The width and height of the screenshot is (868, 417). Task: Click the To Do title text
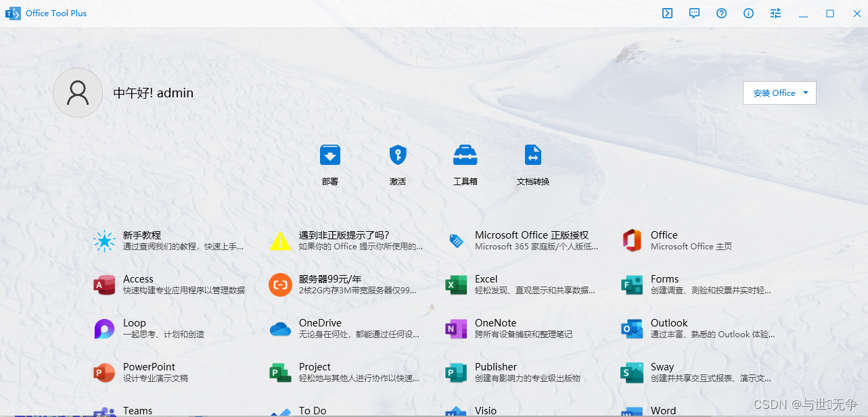313,410
